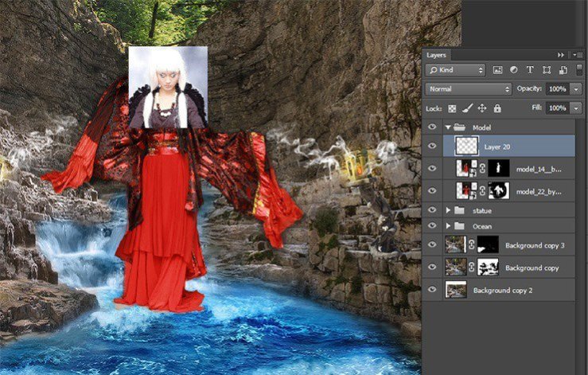Click link icon on Background copy 3
This screenshot has width=588, height=375.
[x=471, y=245]
